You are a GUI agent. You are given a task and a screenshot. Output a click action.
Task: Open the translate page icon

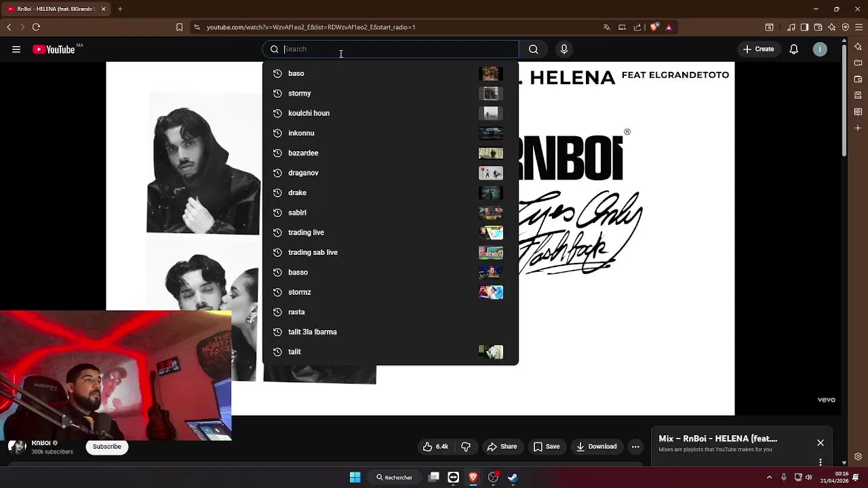(x=606, y=27)
